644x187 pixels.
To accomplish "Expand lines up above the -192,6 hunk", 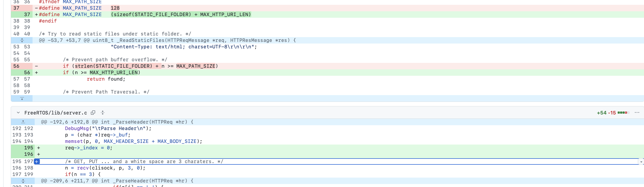I will coord(23,122).
